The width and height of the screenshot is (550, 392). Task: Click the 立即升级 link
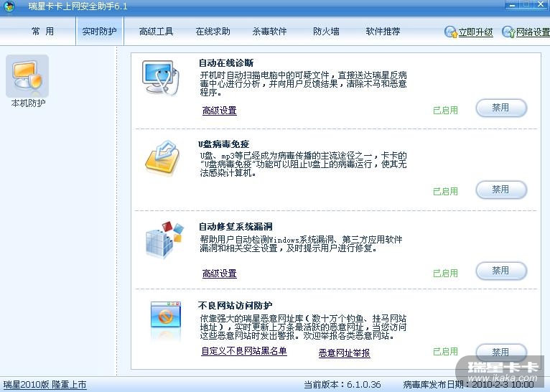click(475, 32)
